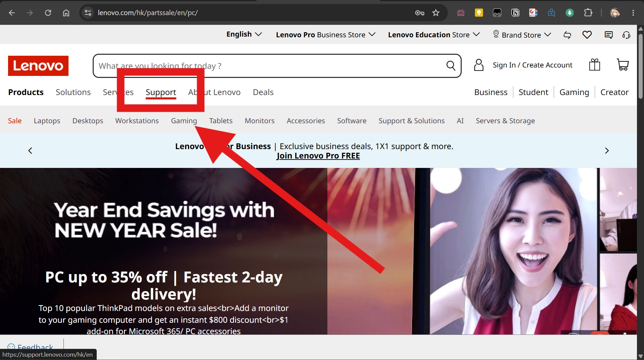Screen dimensions: 644x360
Task: Click the user account silhouette icon
Action: point(478,65)
